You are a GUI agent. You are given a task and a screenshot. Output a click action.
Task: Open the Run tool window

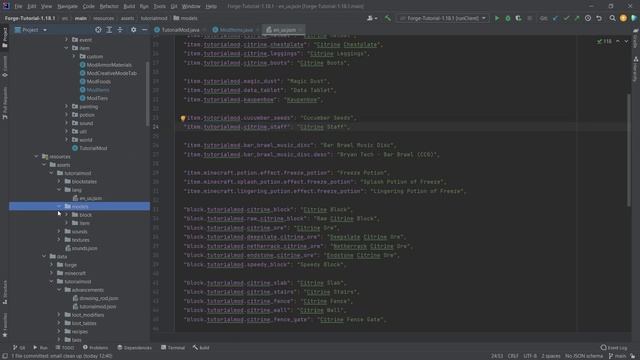click(x=40, y=348)
